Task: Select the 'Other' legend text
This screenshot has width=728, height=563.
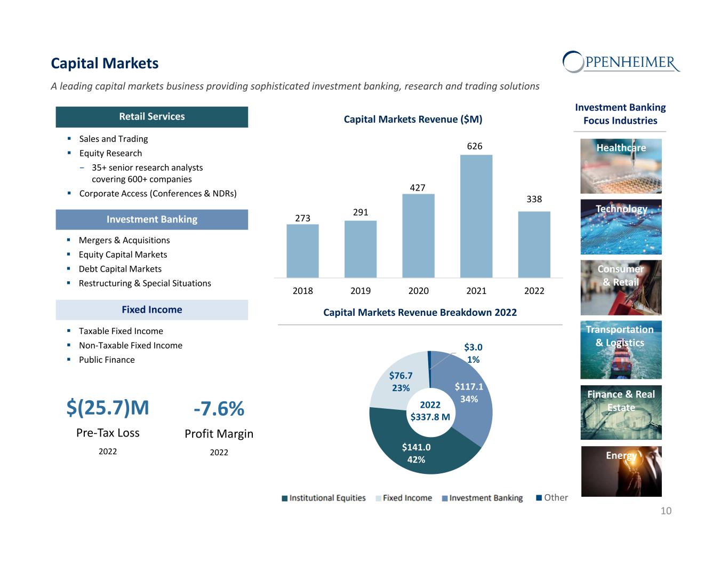Action: (x=556, y=498)
